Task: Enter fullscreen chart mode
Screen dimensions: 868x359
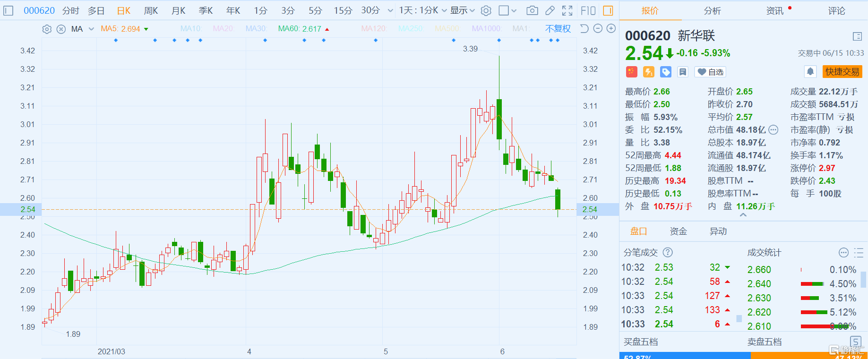Action: pyautogui.click(x=567, y=10)
